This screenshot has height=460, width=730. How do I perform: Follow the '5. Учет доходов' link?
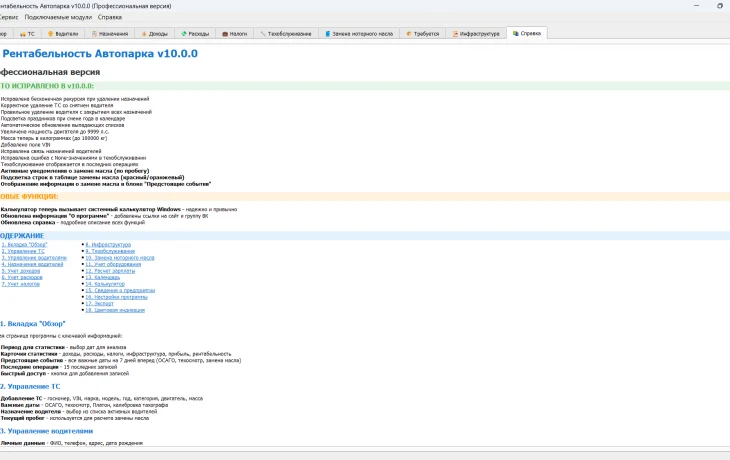pos(21,271)
